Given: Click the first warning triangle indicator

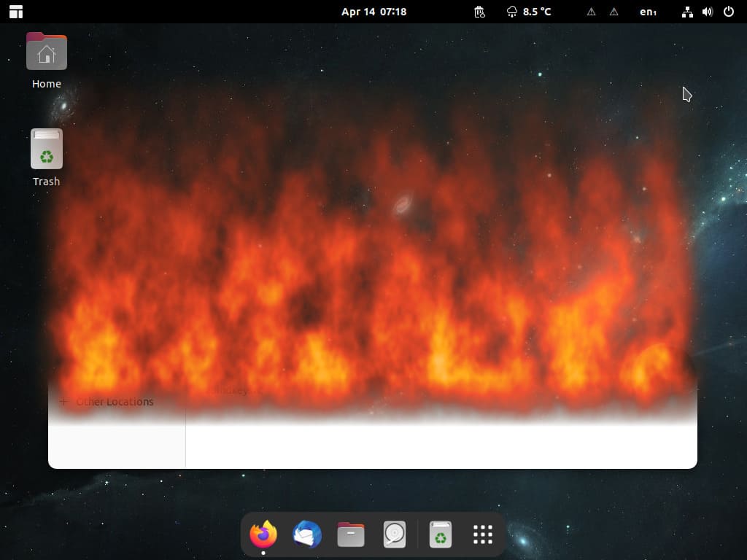Looking at the screenshot, I should point(591,12).
